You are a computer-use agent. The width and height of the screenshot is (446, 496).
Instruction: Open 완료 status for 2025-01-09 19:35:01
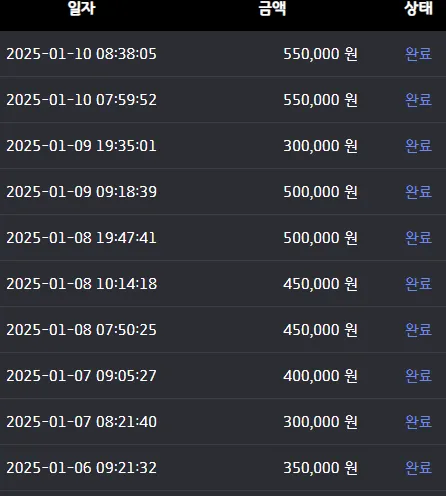point(418,146)
